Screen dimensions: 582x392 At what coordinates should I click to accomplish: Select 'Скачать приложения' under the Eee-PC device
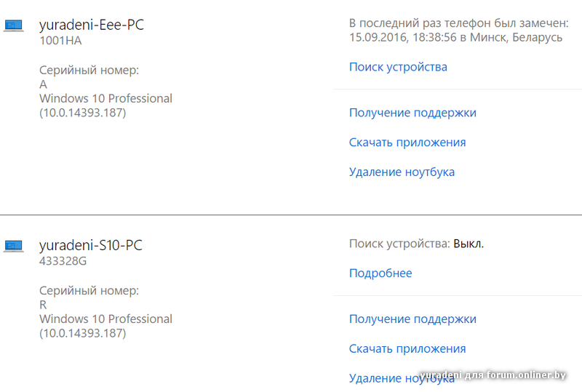point(407,143)
